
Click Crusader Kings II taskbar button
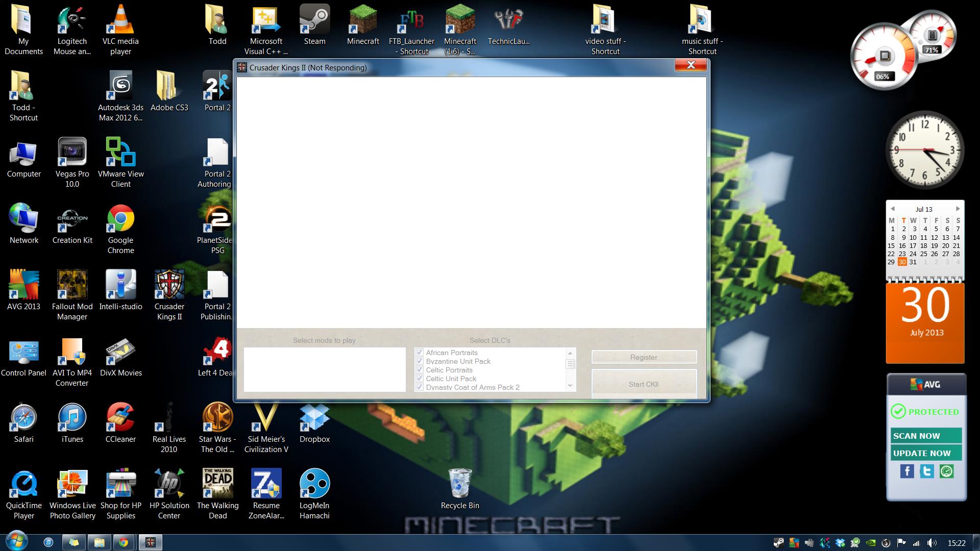(x=150, y=542)
